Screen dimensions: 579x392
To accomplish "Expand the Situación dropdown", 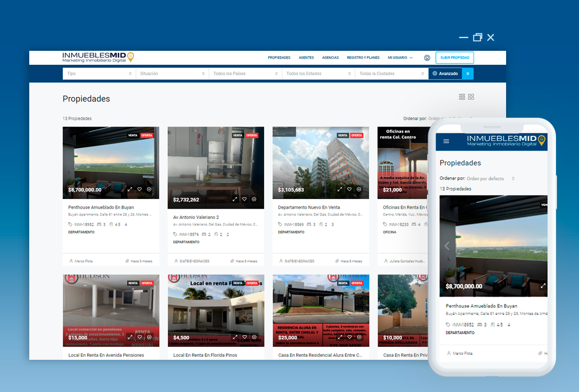I will [172, 74].
